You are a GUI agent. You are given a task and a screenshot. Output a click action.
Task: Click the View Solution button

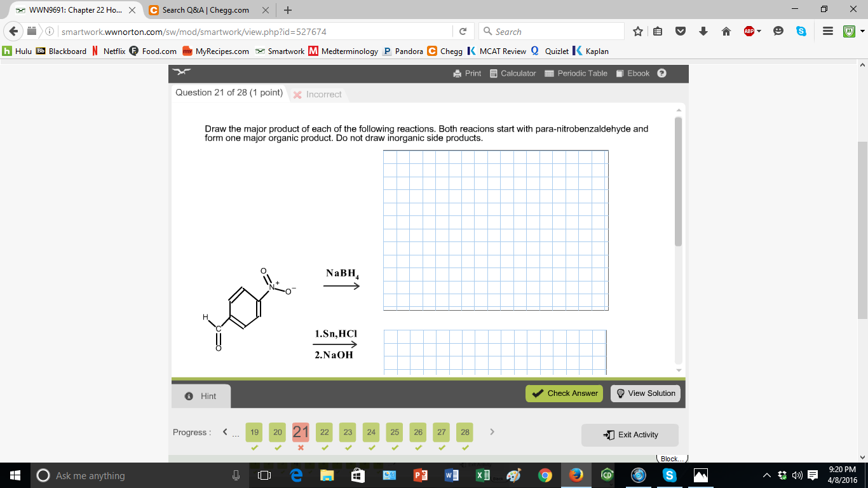pos(646,393)
